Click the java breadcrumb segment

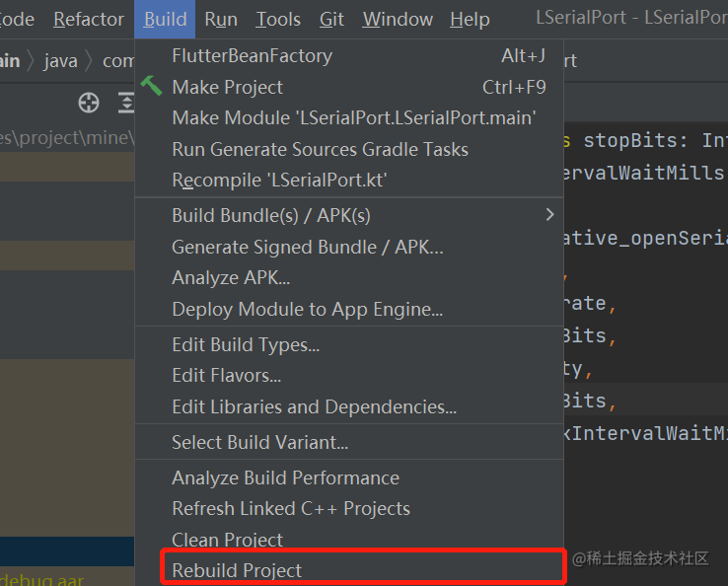point(60,61)
